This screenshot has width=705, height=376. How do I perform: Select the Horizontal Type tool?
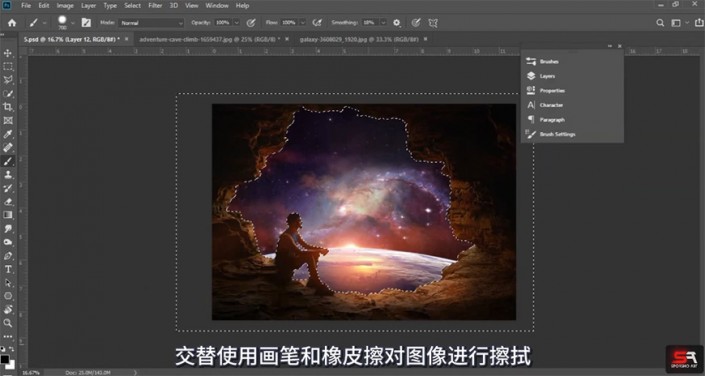8,269
